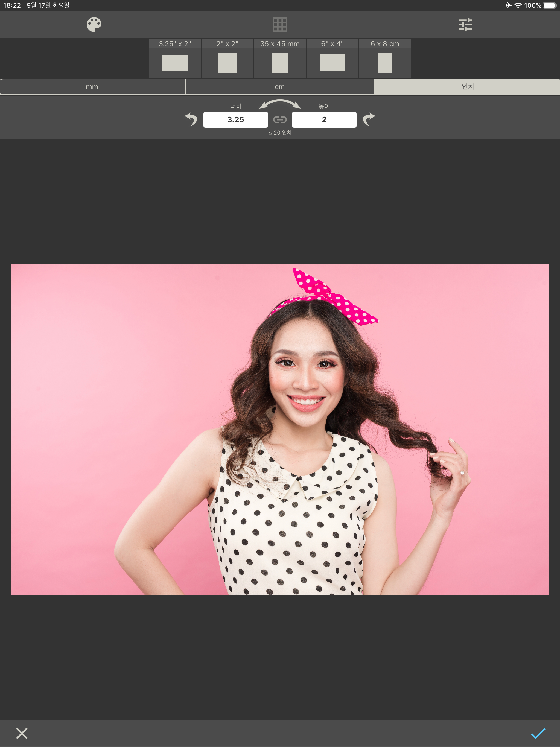Open the color palette tab
This screenshot has width=560, height=747.
click(94, 25)
